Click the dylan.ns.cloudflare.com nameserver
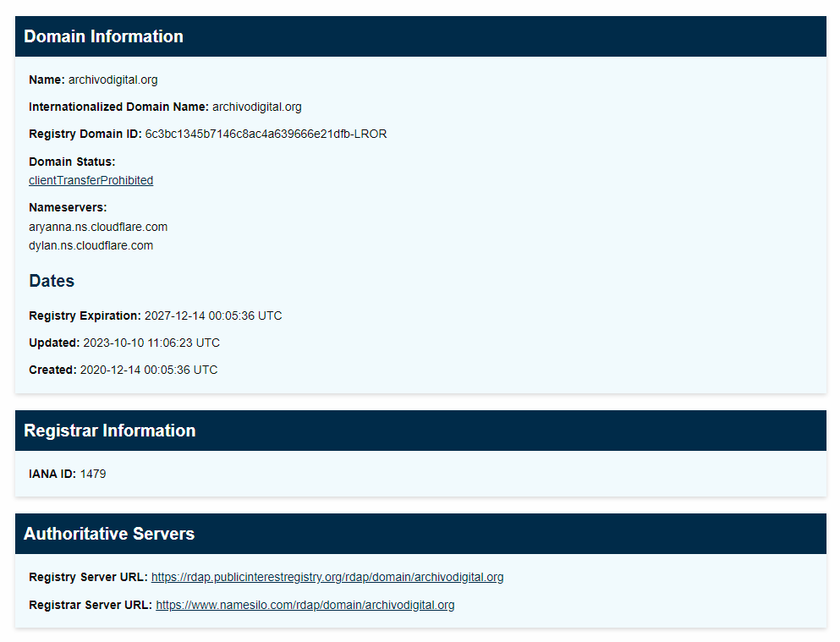This screenshot has width=840, height=642. (91, 246)
